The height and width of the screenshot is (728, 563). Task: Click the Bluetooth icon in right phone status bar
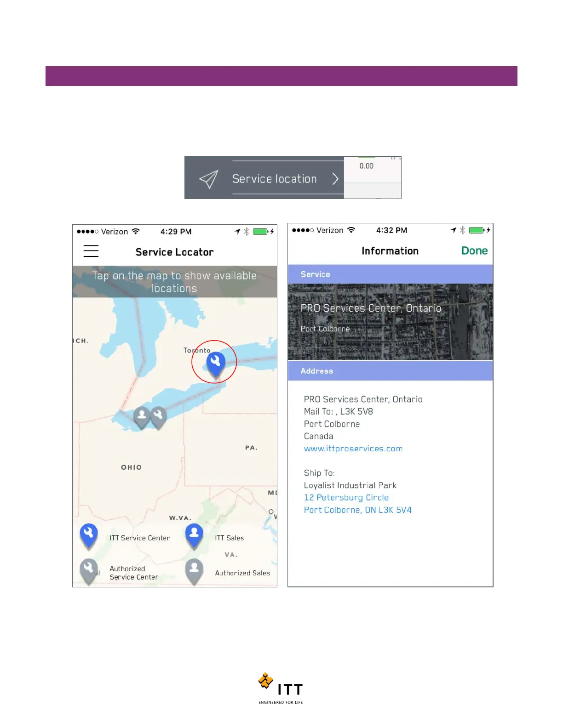click(462, 230)
